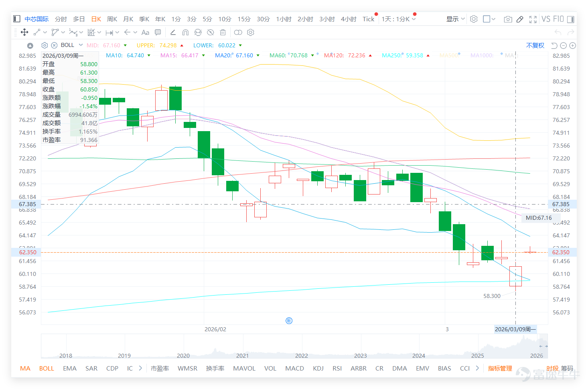Open the 不复权 adjustment setting

535,45
